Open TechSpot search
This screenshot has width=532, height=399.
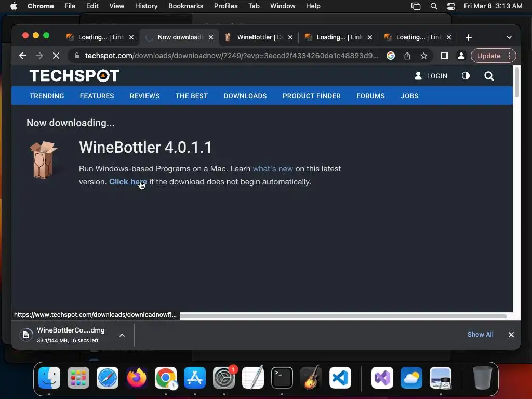pyautogui.click(x=489, y=76)
